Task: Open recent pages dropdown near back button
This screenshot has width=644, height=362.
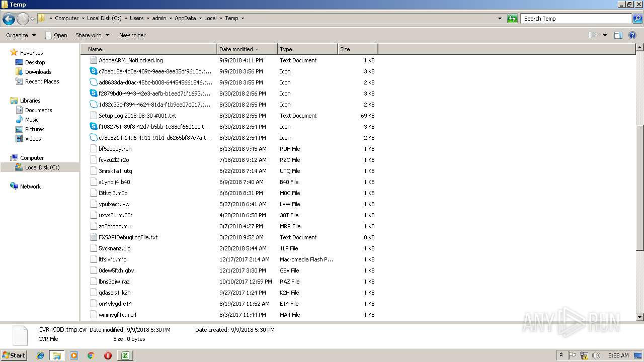Action: click(x=32, y=19)
